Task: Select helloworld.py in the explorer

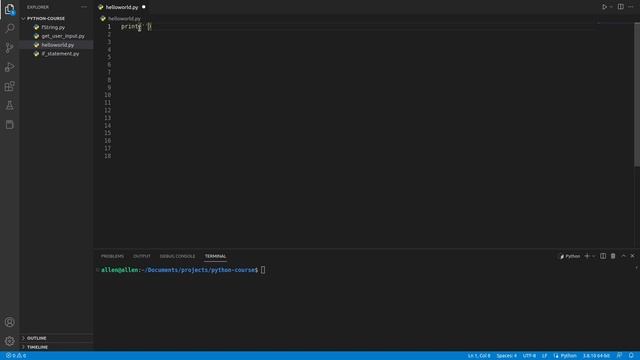Action: (x=58, y=45)
